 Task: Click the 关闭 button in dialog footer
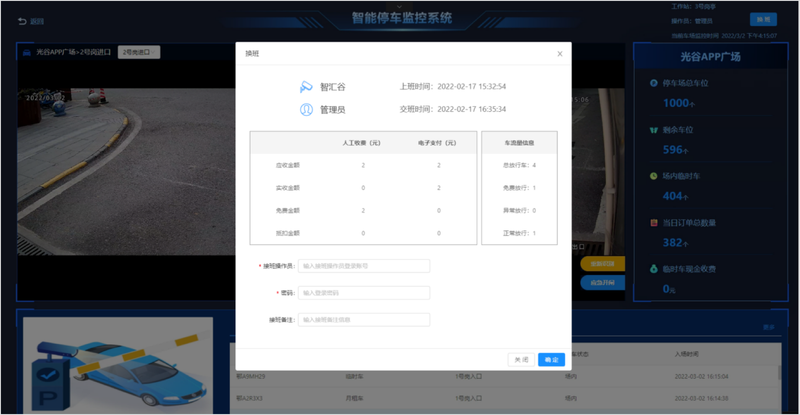(521, 359)
